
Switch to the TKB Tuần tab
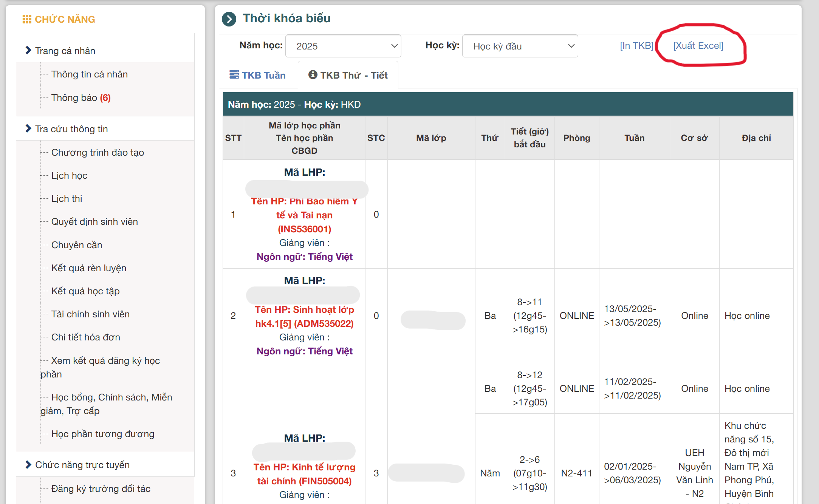tap(263, 75)
